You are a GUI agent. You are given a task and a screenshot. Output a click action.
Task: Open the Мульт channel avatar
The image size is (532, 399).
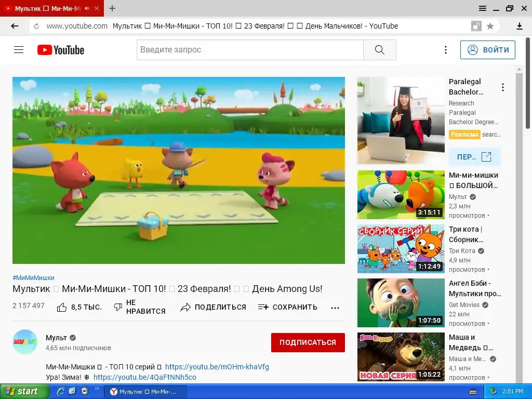(25, 342)
